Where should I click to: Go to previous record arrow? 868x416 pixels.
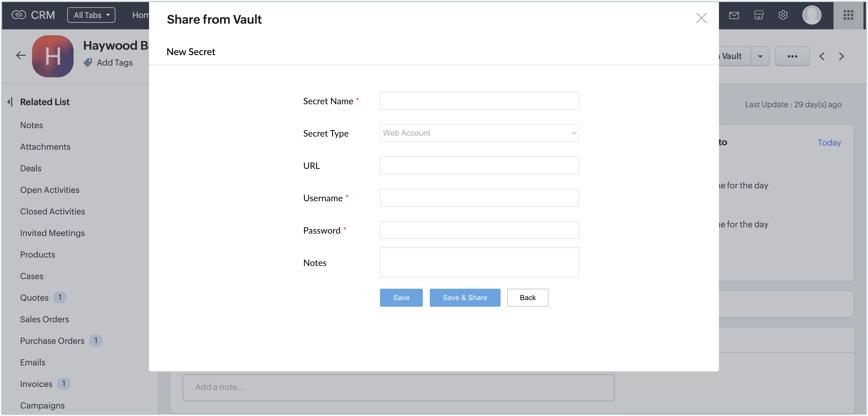(822, 56)
